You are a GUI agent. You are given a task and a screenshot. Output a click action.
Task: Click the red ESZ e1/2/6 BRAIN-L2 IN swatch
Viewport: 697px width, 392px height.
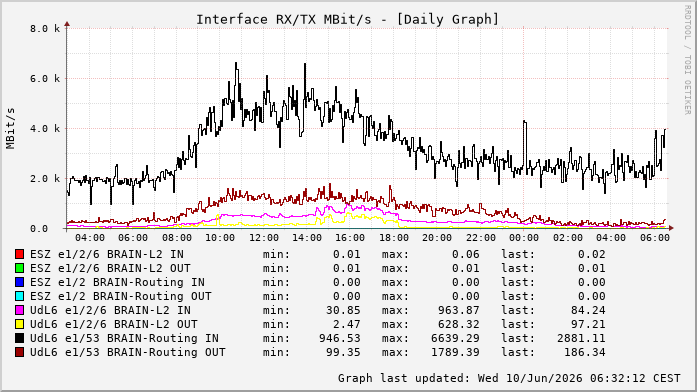click(x=19, y=254)
